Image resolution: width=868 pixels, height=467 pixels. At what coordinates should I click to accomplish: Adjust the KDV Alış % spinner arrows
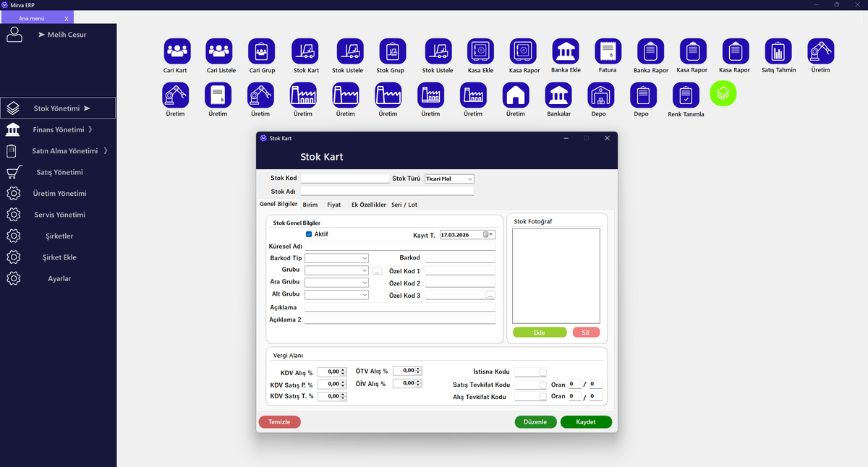click(x=343, y=372)
